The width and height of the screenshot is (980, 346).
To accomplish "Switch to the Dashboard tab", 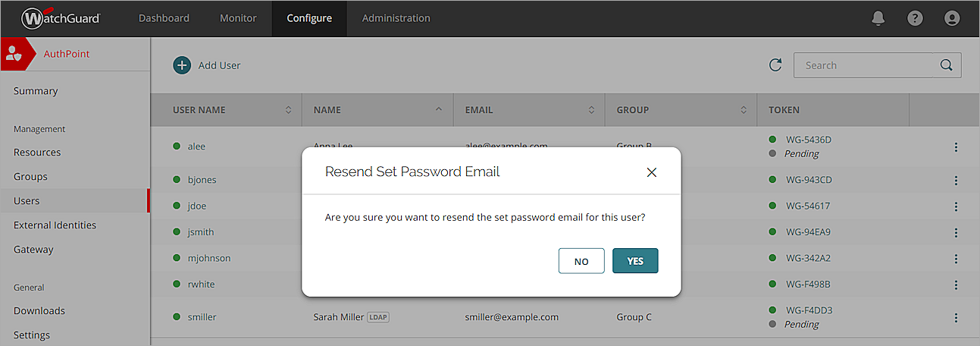I will [x=164, y=18].
